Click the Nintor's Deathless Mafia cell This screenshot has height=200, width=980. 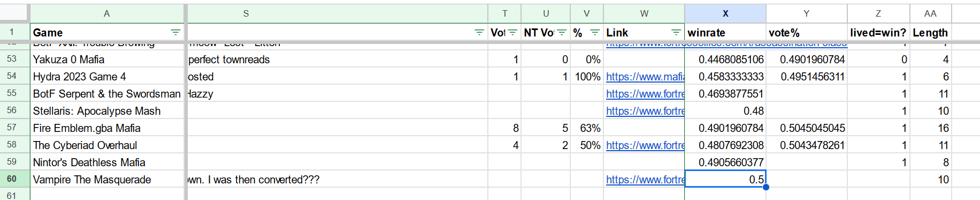(x=107, y=162)
